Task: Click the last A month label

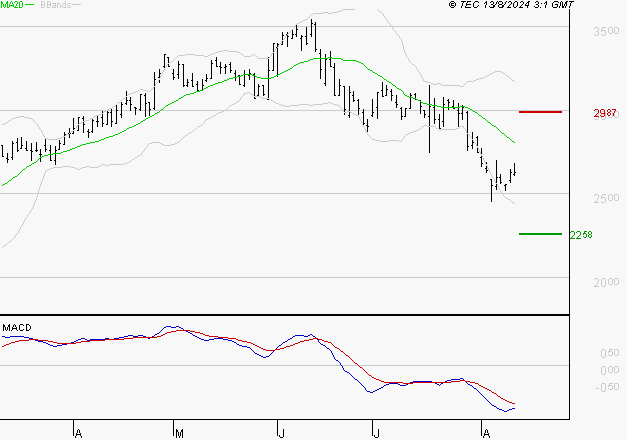Action: (x=486, y=434)
